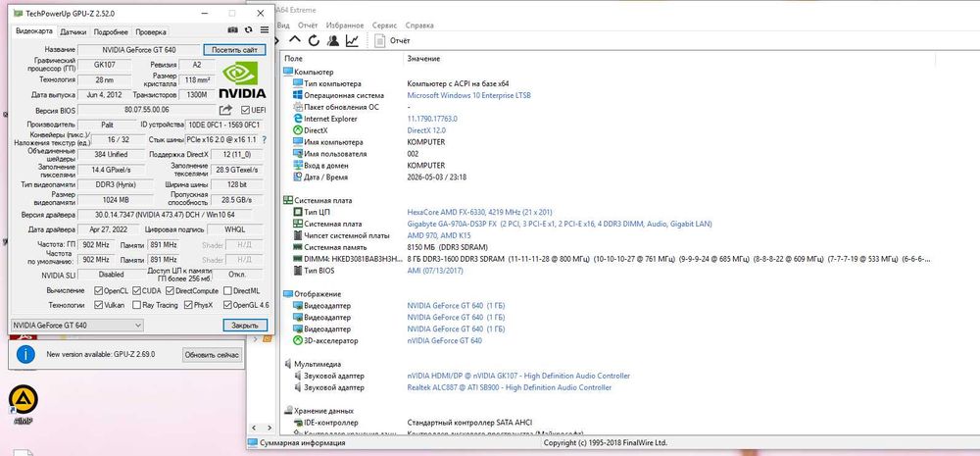Click the Отчёт toolbar button label
The image size is (980, 456).
click(400, 40)
